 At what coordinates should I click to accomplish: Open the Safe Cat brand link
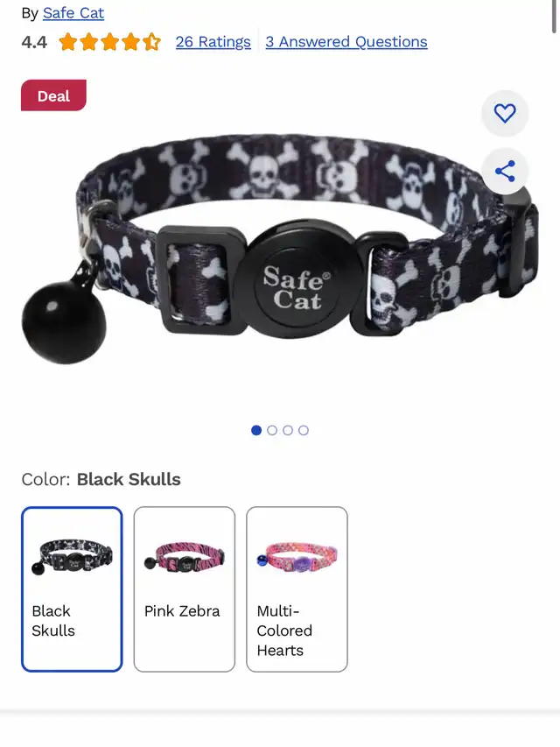pyautogui.click(x=73, y=13)
